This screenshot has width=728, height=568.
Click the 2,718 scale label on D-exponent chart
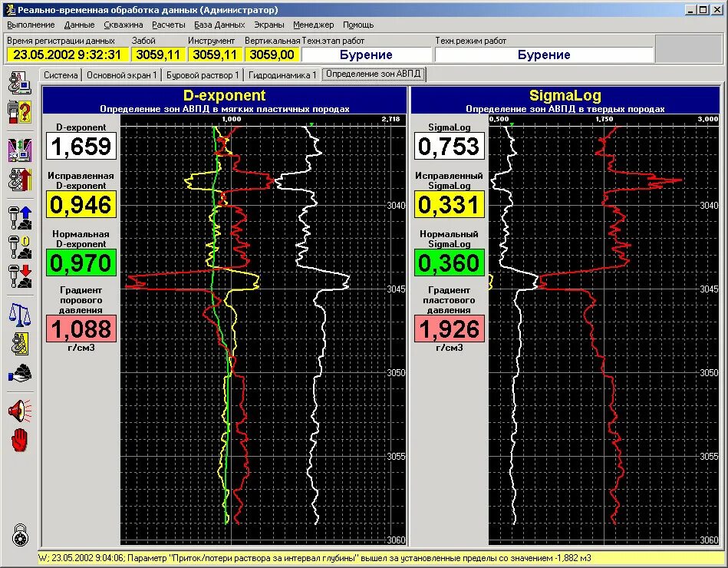pyautogui.click(x=390, y=119)
